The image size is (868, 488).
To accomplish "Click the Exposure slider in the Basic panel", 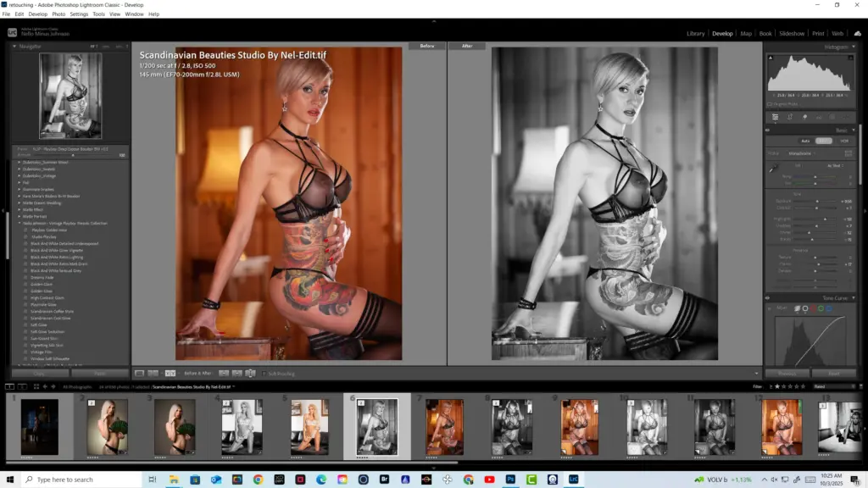I will click(817, 202).
